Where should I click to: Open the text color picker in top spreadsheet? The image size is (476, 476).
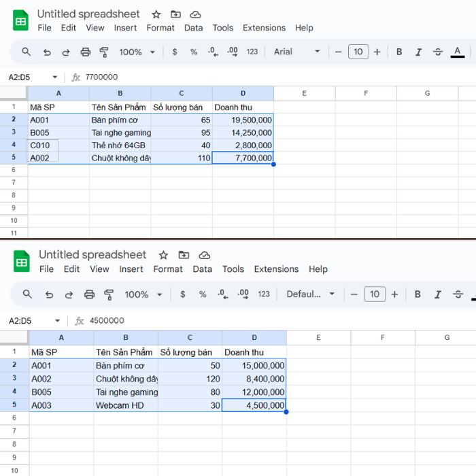458,52
